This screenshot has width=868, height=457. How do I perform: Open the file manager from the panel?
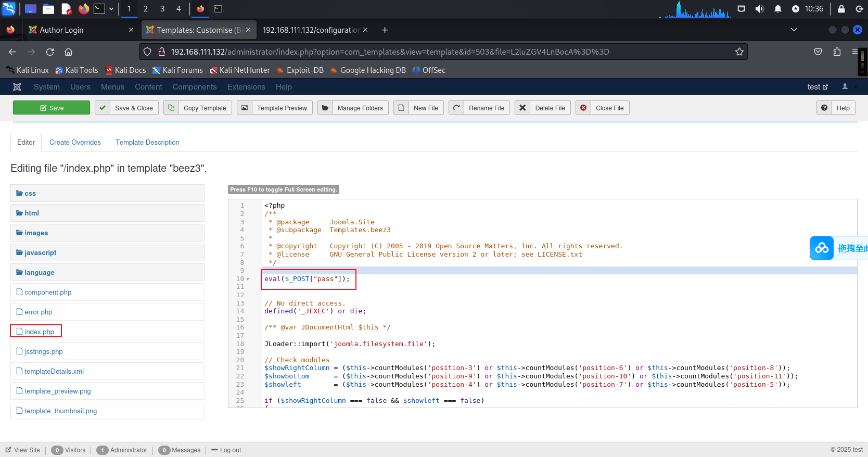(48, 8)
